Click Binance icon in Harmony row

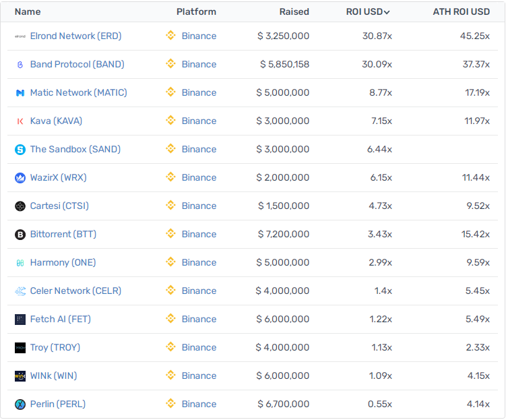(x=170, y=262)
